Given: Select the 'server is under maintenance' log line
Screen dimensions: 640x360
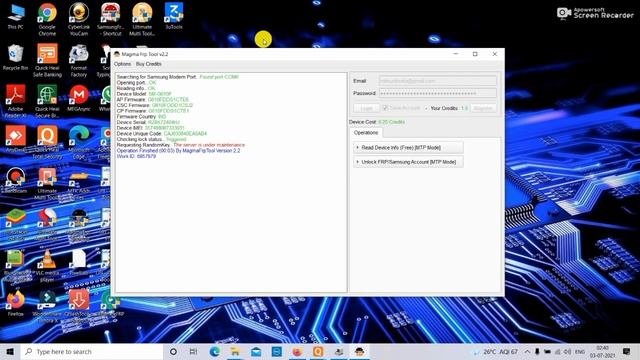Looking at the screenshot, I should (181, 145).
